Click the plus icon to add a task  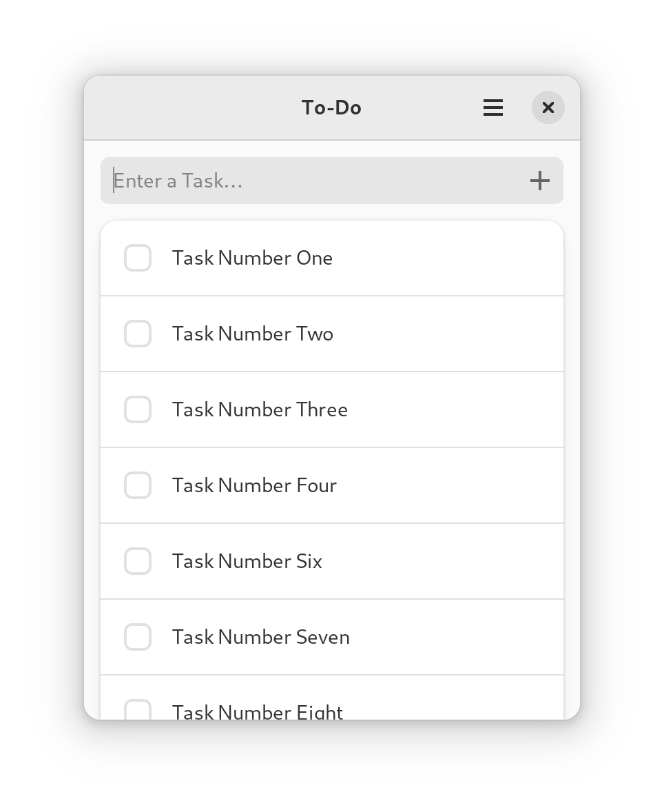(540, 181)
